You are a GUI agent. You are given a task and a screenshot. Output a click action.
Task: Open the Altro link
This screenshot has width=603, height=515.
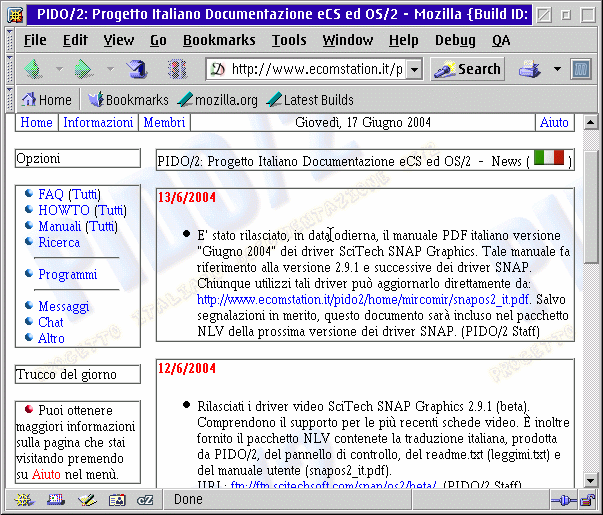click(51, 338)
